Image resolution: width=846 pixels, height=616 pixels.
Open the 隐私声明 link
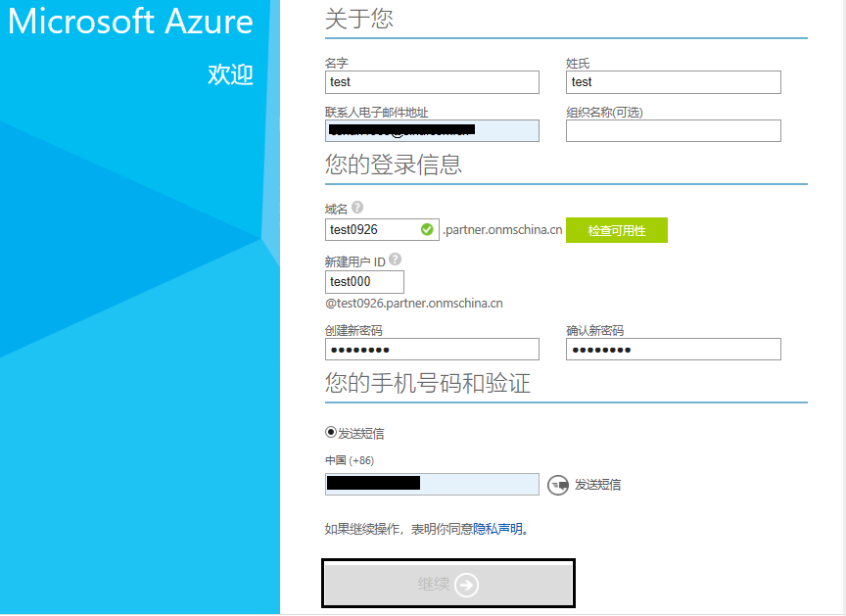[x=497, y=530]
